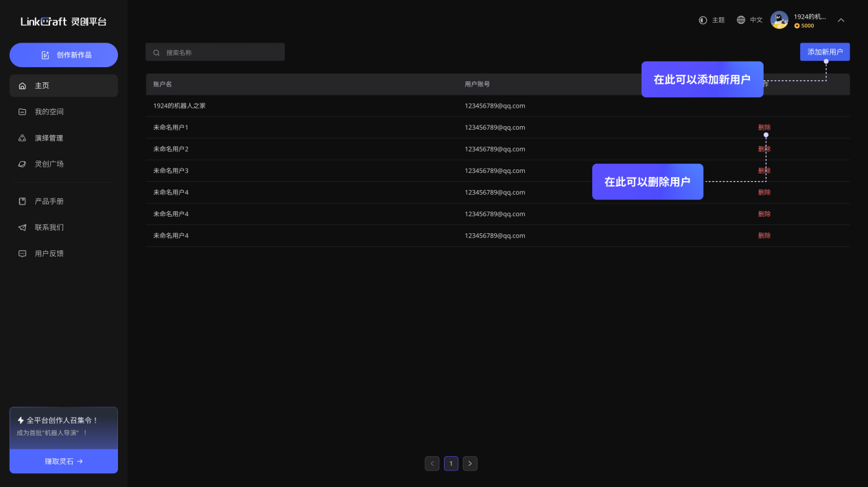The image size is (868, 487).
Task: Click the 演绎管理 sidebar icon
Action: (22, 138)
